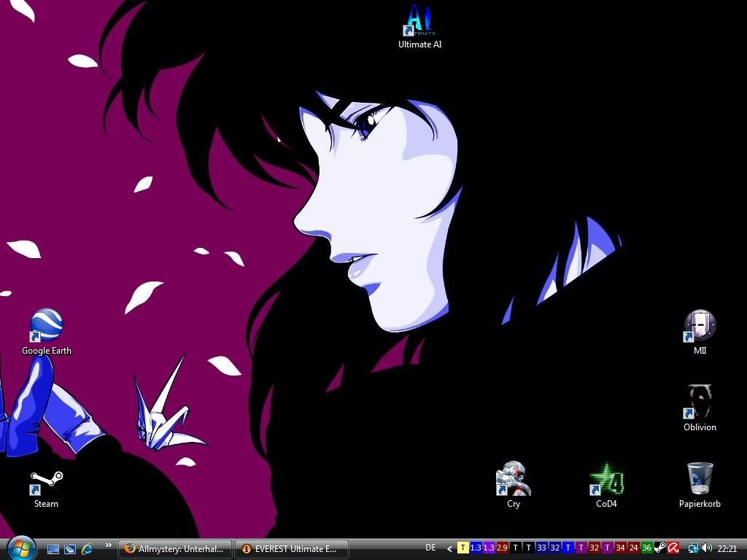This screenshot has height=560, width=747.
Task: Click the blue 1.3 tray sensor icon
Action: 476,548
